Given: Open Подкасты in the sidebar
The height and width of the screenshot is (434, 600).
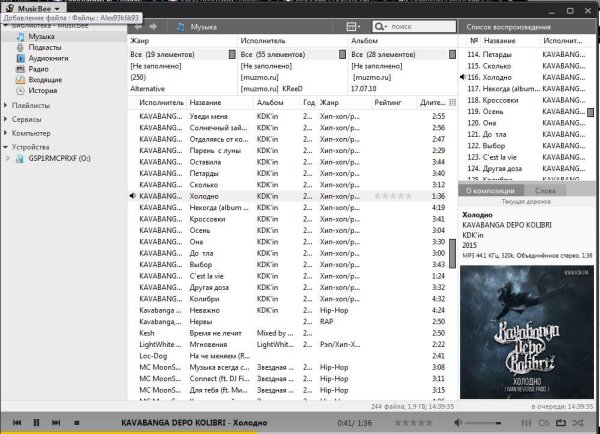Looking at the screenshot, I should coord(45,47).
